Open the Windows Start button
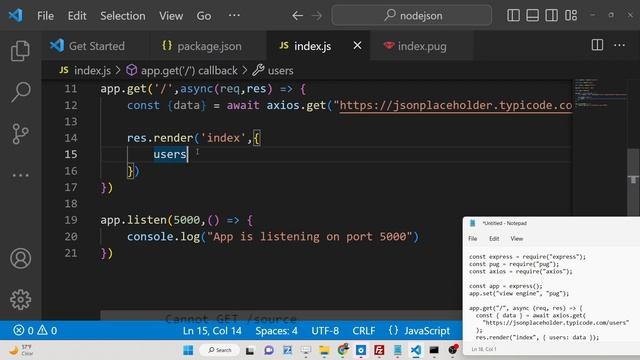The height and width of the screenshot is (360, 640). [x=188, y=350]
